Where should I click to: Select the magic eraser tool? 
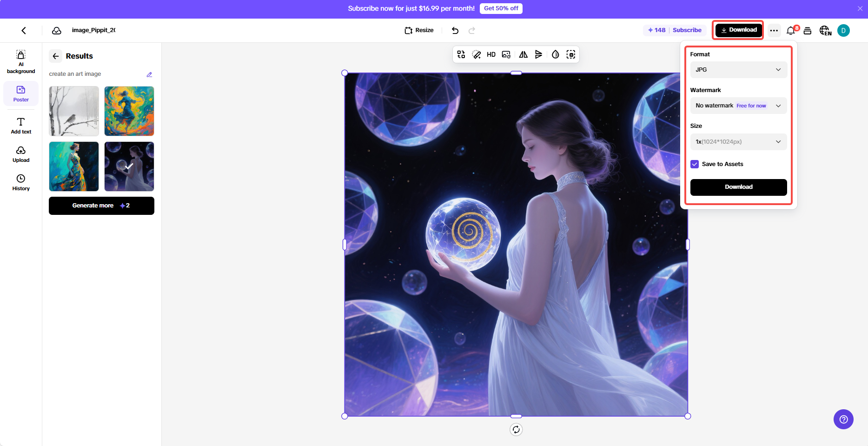point(477,54)
